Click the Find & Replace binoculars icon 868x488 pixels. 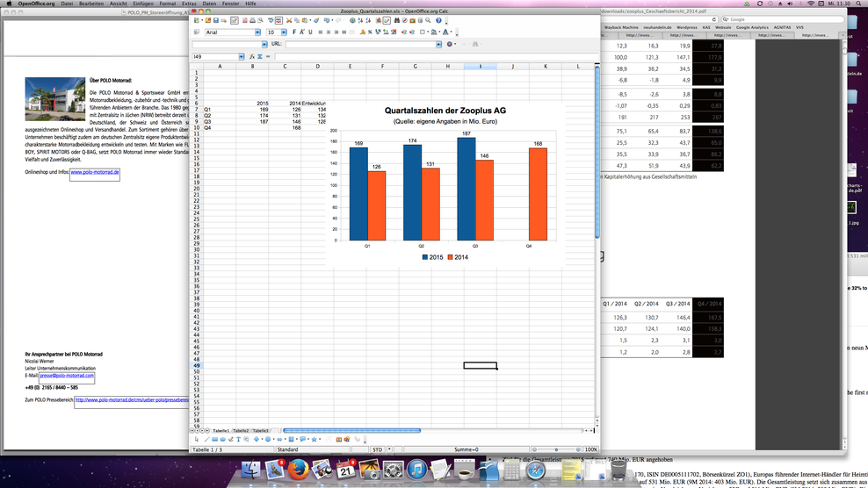[x=396, y=20]
